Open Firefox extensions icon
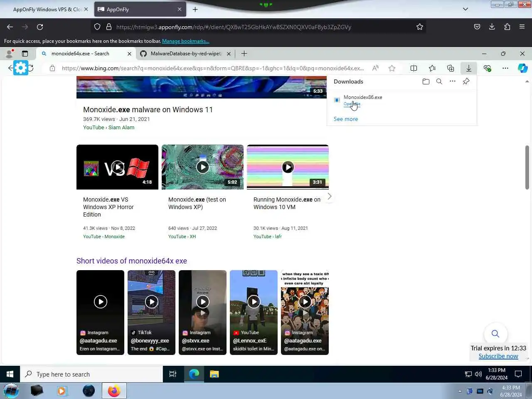This screenshot has height=399, width=532. [507, 27]
